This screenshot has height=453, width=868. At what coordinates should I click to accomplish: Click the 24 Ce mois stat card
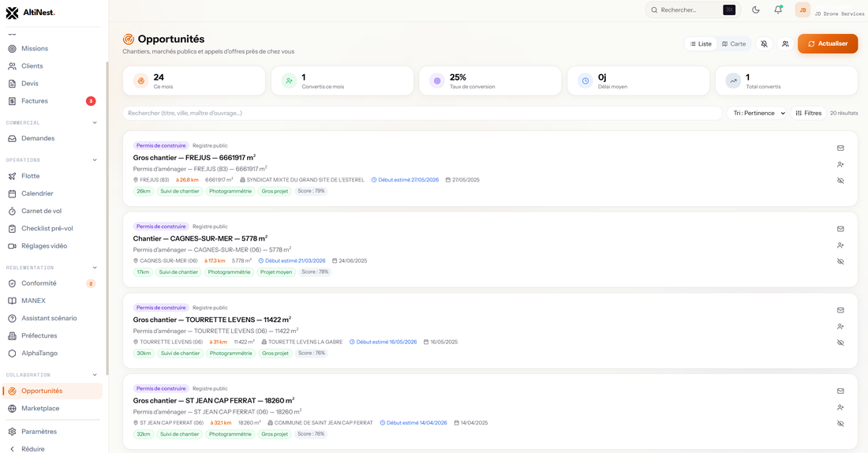coord(194,80)
